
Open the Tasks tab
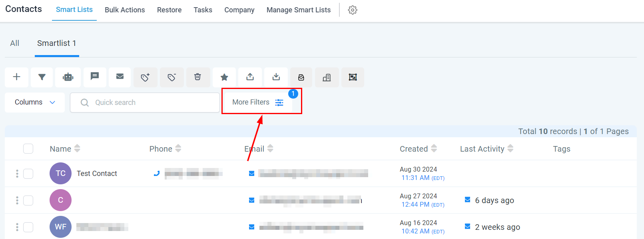pyautogui.click(x=203, y=10)
